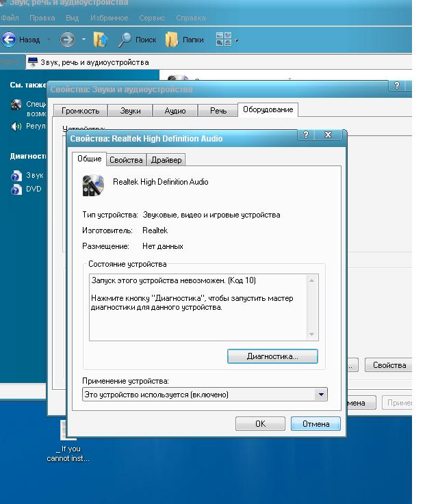Screen dimensions: 438x504
Task: Click the Realtek audio device icon
Action: pyautogui.click(x=93, y=185)
